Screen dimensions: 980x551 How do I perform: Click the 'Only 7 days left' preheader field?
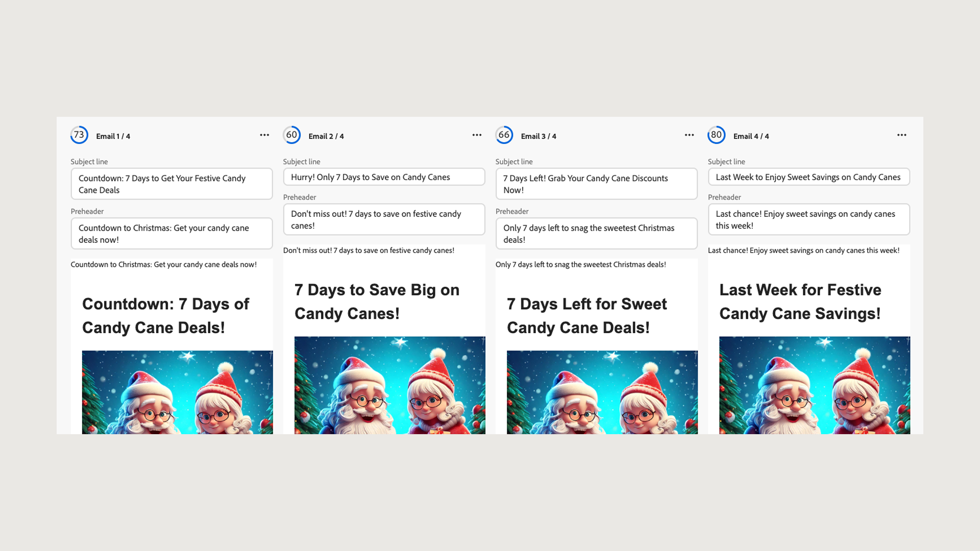click(x=596, y=234)
